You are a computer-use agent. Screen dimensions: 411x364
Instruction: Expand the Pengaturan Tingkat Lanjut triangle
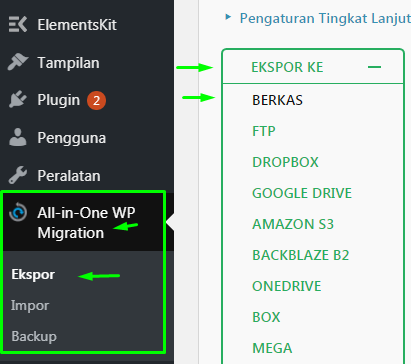click(228, 17)
